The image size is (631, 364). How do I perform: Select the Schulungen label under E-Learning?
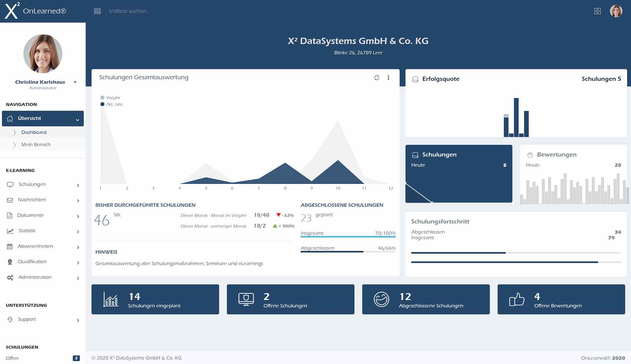click(32, 184)
